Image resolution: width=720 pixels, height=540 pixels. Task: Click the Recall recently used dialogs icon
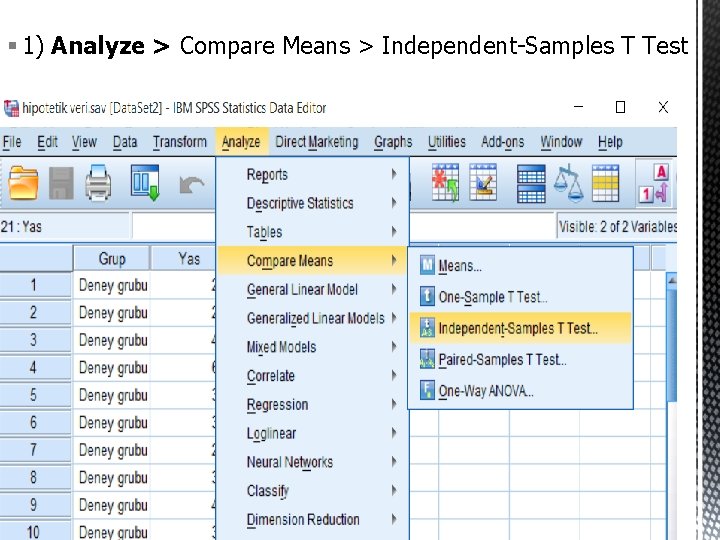[145, 182]
